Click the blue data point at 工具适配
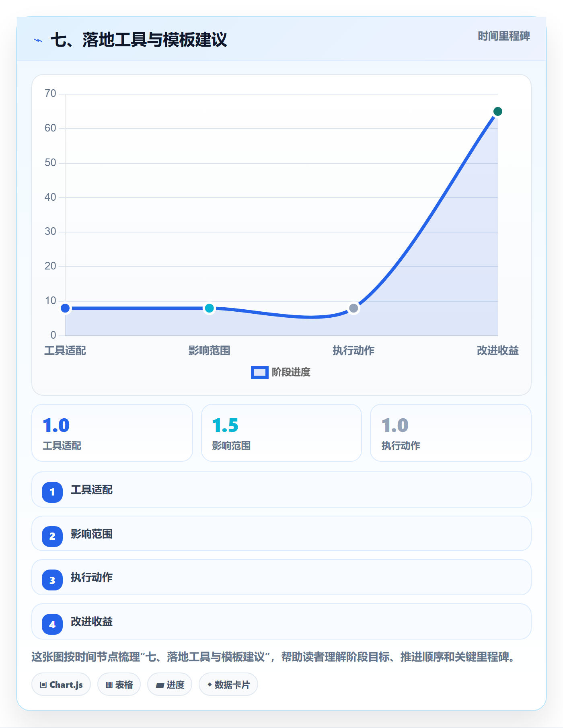This screenshot has width=563, height=728. 65,308
